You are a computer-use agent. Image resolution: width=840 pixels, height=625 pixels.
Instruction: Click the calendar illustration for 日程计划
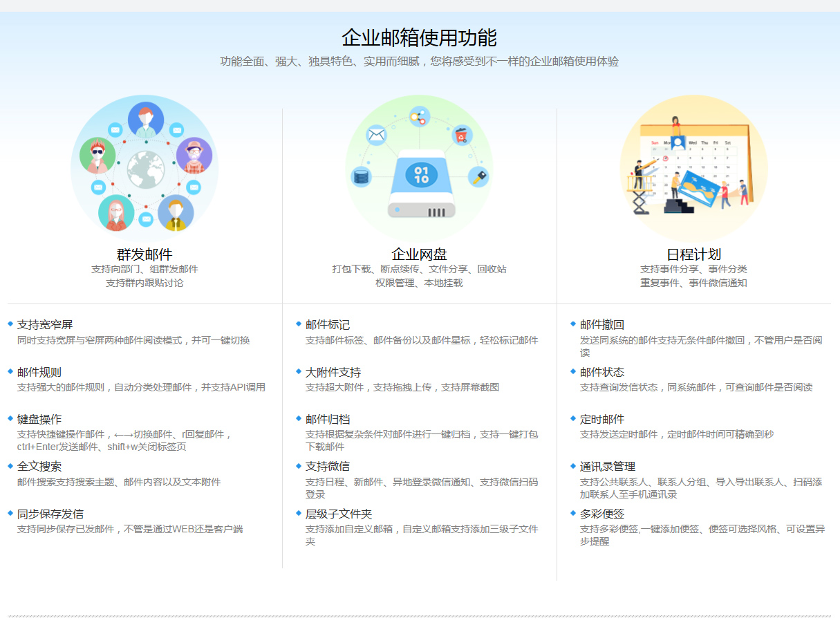coord(693,169)
